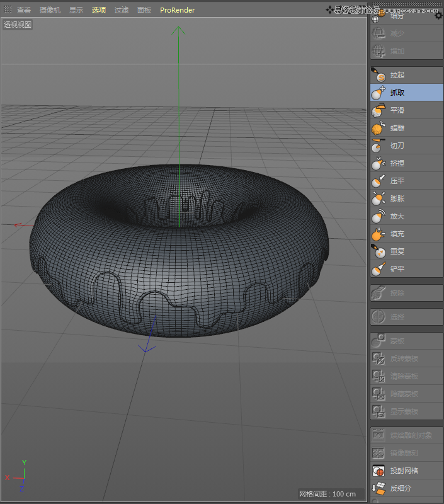This screenshot has height=504, width=444.
Task: Click the 投射网格 (Project Mesh) command
Action: [405, 471]
